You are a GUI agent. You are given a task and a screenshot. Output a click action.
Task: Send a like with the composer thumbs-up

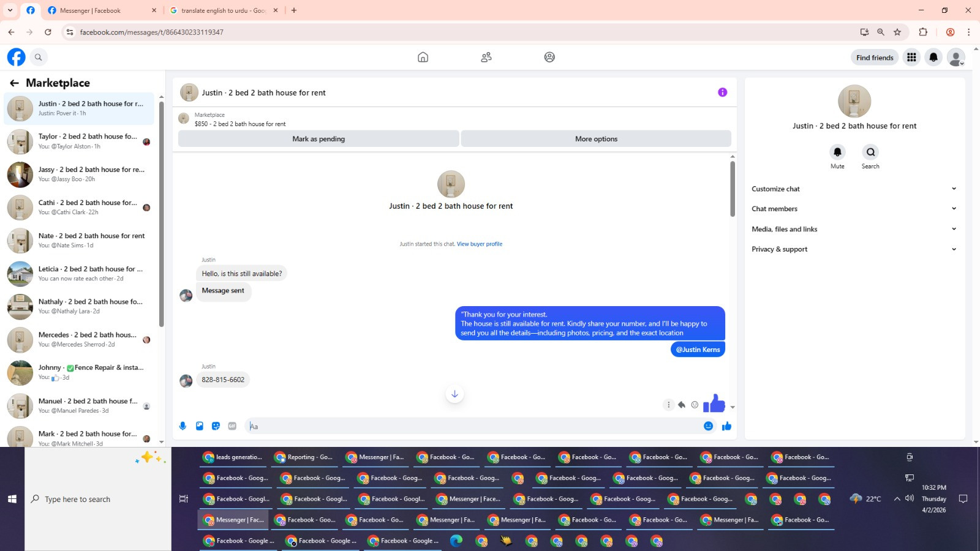726,426
